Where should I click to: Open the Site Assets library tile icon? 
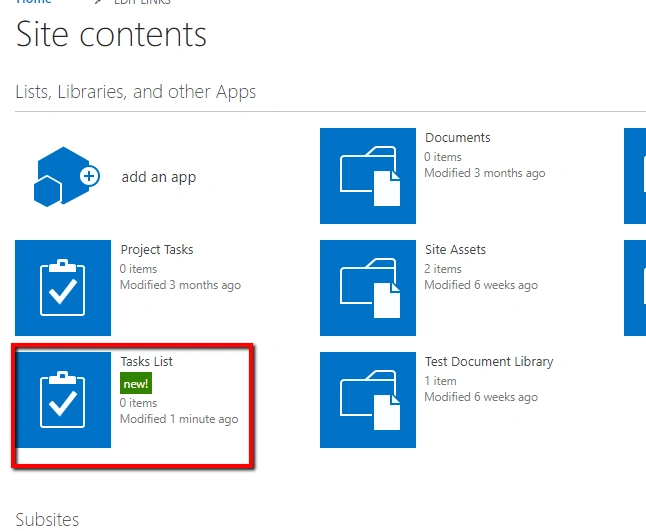click(x=368, y=288)
